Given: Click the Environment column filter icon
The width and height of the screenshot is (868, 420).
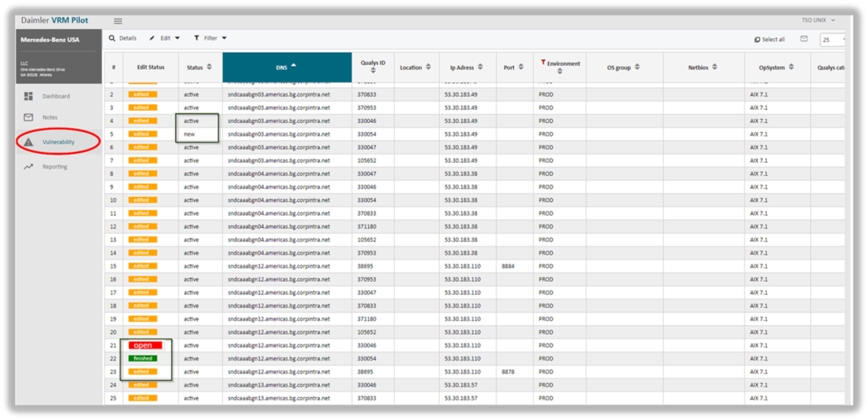Looking at the screenshot, I should (x=543, y=63).
